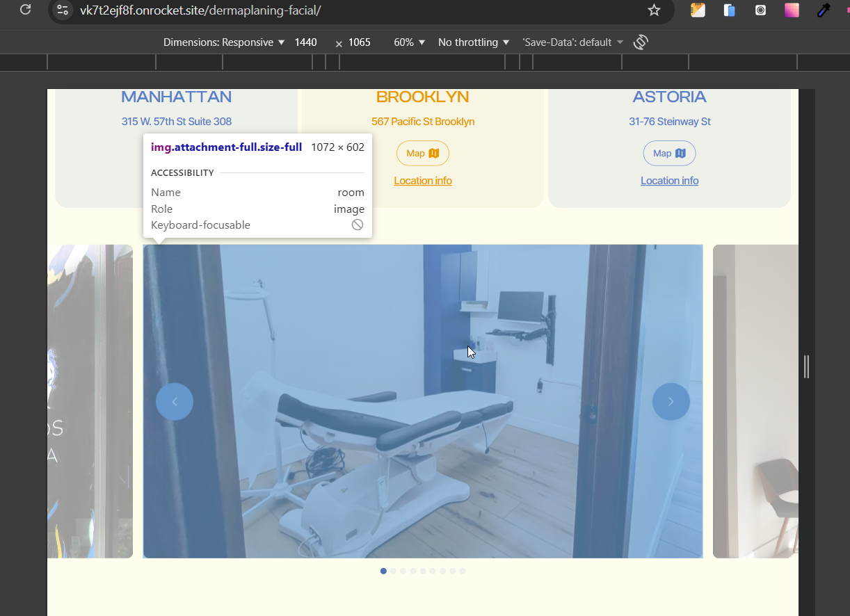Open the Brooklyn Map button
850x616 pixels.
(423, 154)
